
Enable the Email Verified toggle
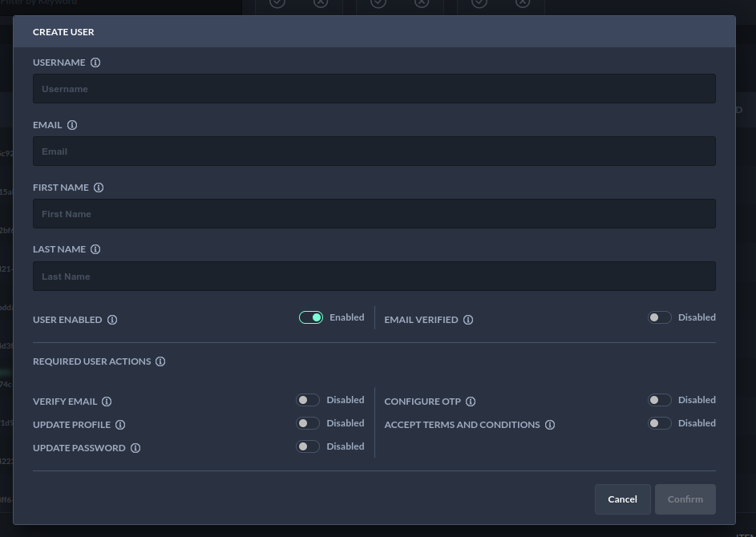(x=659, y=317)
